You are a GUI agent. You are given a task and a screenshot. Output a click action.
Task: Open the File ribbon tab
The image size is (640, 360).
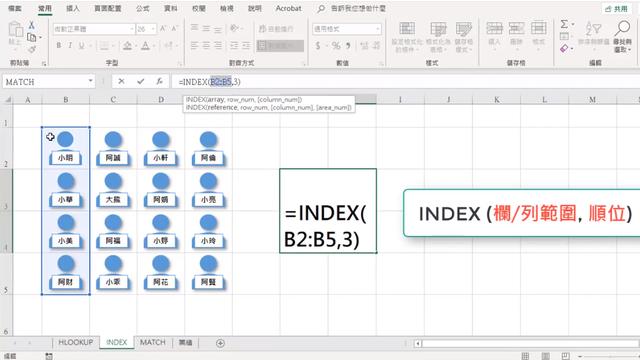tap(15, 8)
